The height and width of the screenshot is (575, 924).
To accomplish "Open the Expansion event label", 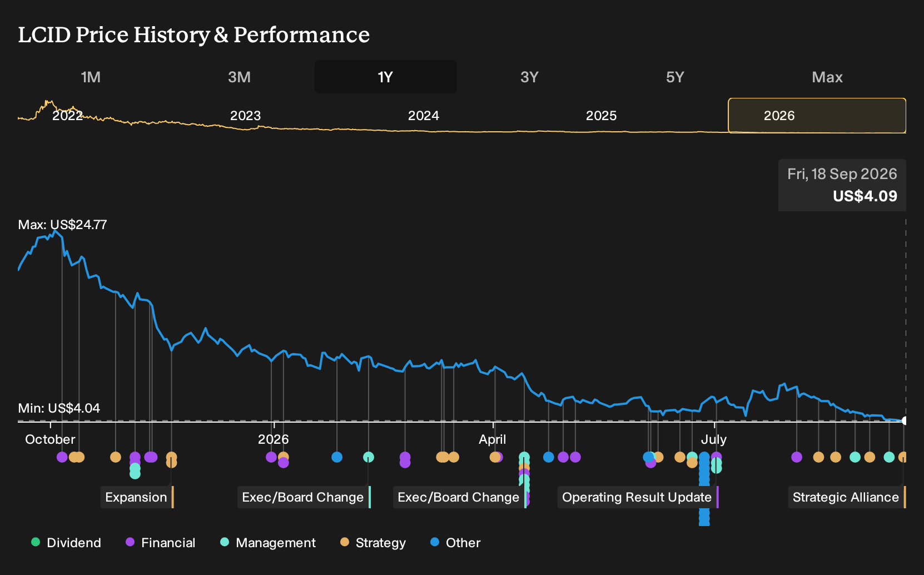I will [137, 497].
